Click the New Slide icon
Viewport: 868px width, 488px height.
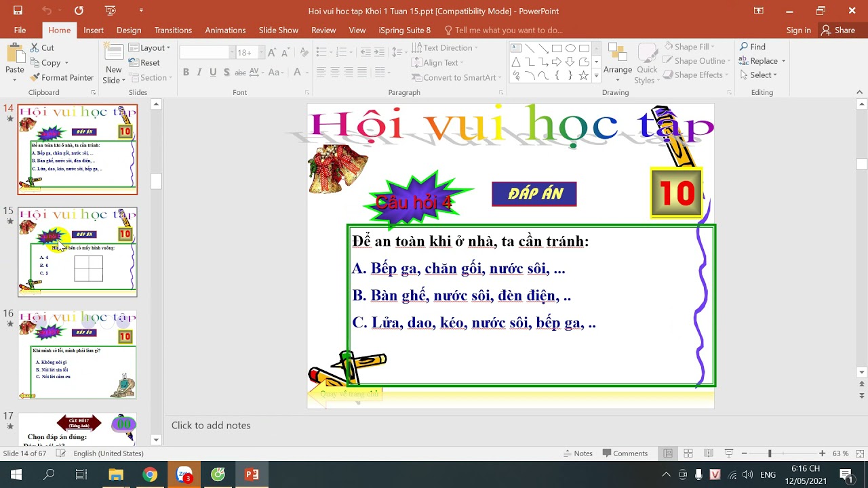[x=113, y=53]
